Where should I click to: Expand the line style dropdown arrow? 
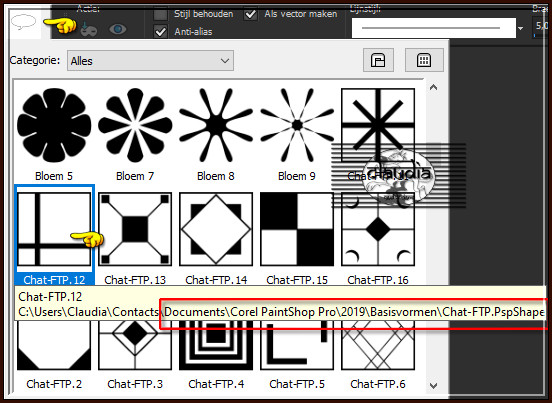click(521, 28)
